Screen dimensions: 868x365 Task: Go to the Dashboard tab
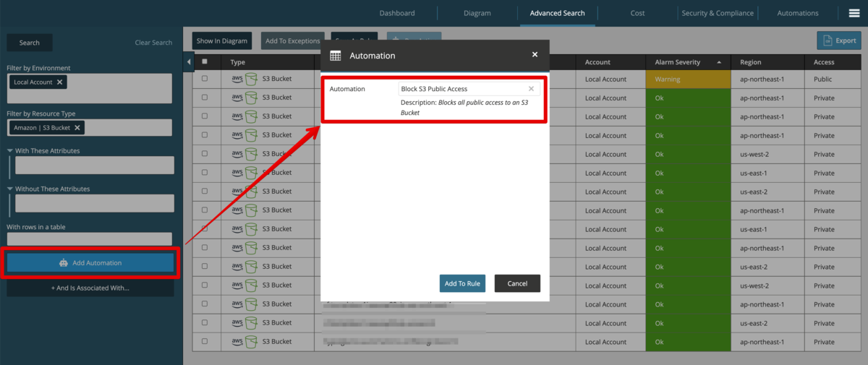pos(397,13)
